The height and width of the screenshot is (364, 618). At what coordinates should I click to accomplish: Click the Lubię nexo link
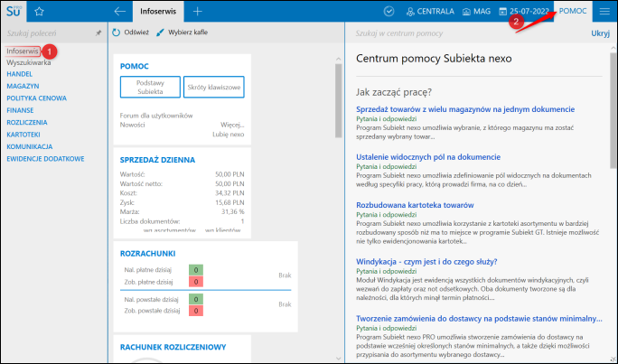coord(229,135)
